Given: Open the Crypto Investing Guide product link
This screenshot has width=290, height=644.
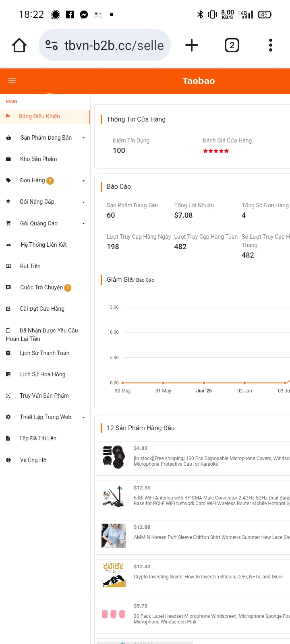Looking at the screenshot, I should 208,577.
